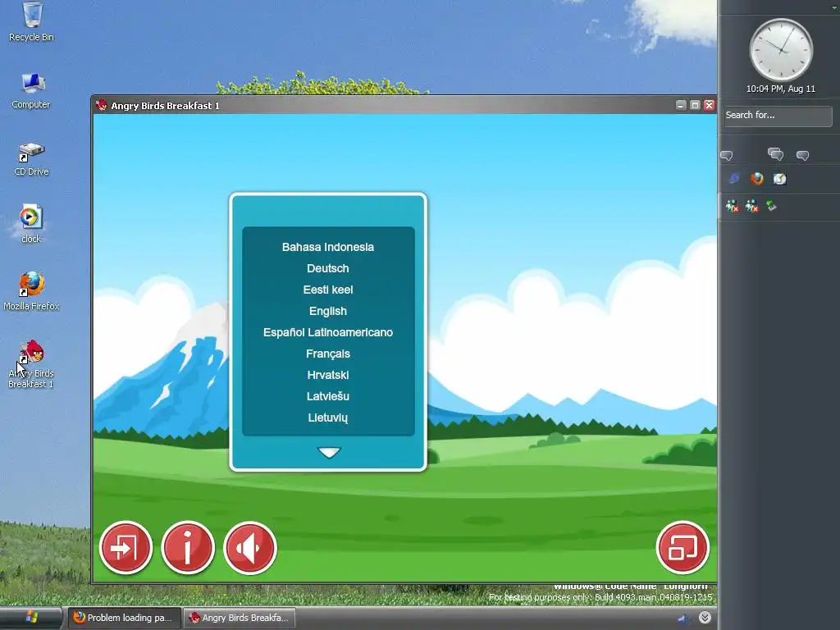Pick Français from the language list

[x=328, y=354]
